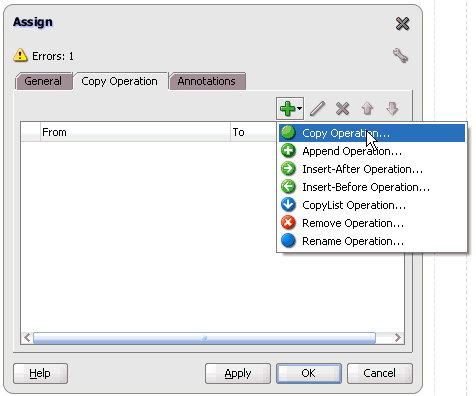Viewport: 476px width, 396px height.
Task: Switch to the General tab
Action: coord(43,81)
